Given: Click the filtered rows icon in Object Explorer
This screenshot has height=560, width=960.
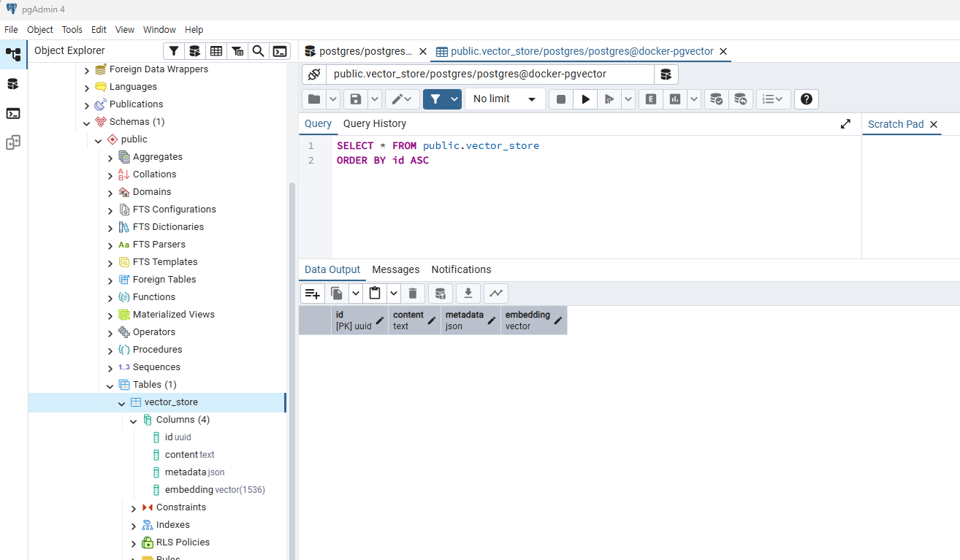Looking at the screenshot, I should click(x=173, y=51).
